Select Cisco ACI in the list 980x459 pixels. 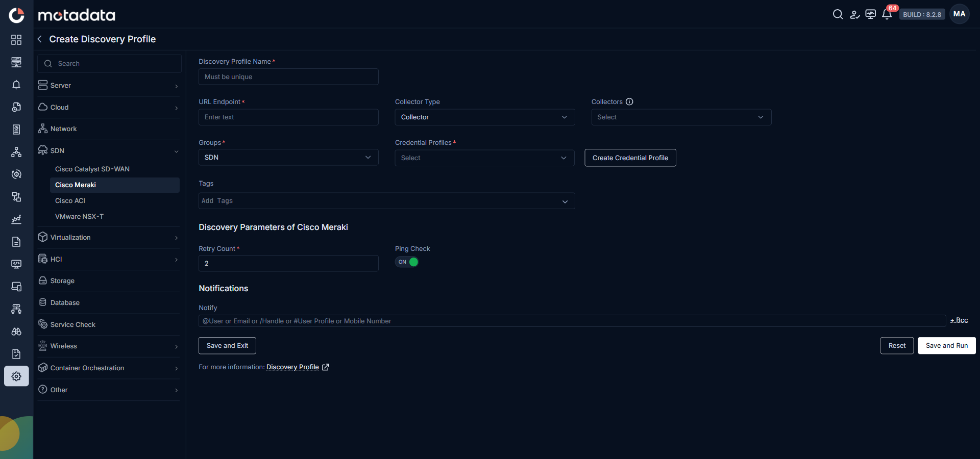tap(115, 201)
